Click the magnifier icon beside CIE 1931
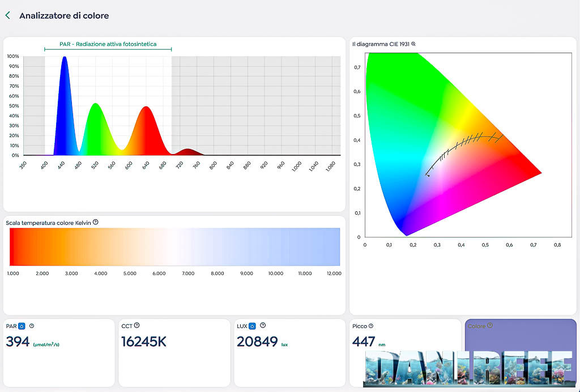Screen dimensions: 580x392 pyautogui.click(x=413, y=44)
